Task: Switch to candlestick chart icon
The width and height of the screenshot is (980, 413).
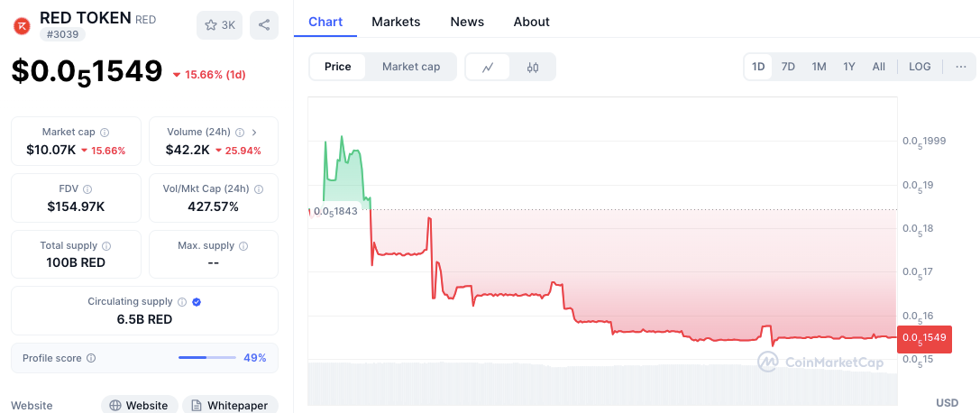Action: (x=533, y=67)
